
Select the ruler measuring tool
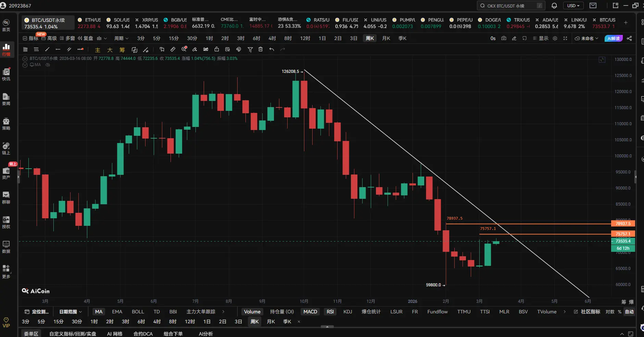[x=173, y=49]
